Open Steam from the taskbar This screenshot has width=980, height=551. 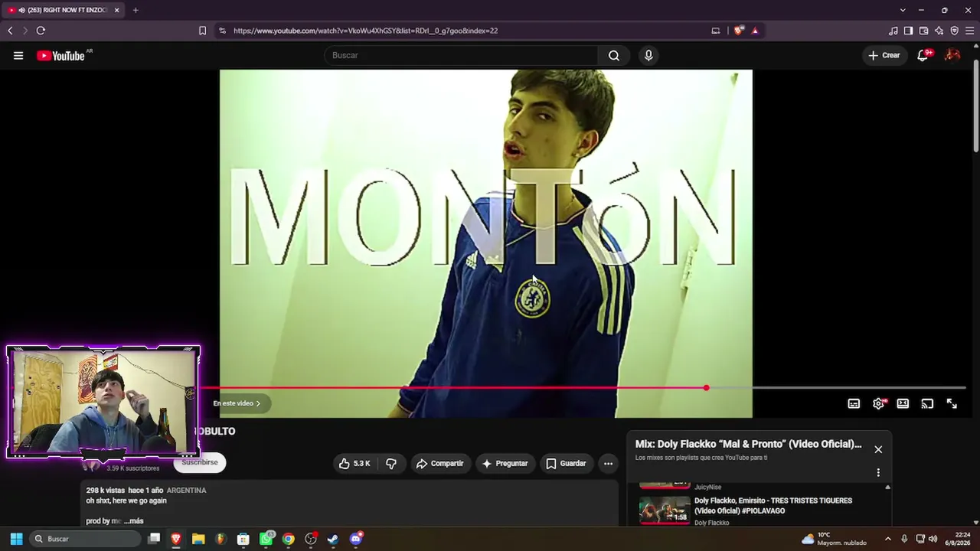333,539
